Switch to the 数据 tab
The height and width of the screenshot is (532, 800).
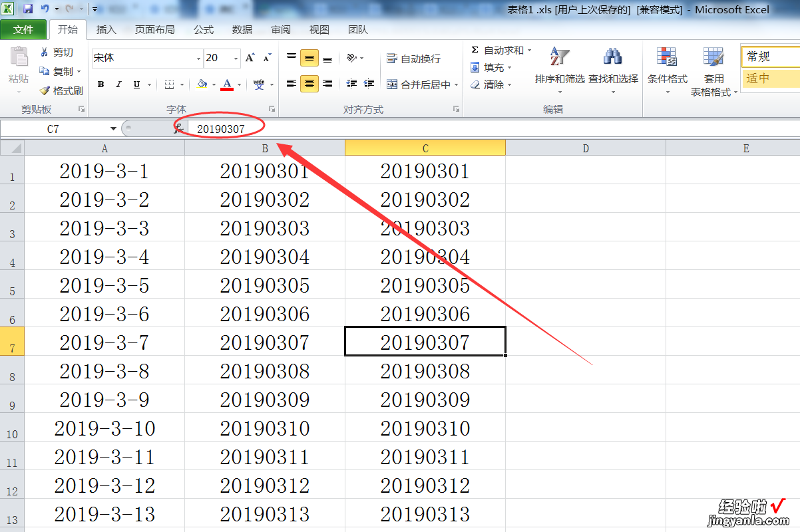tap(242, 30)
